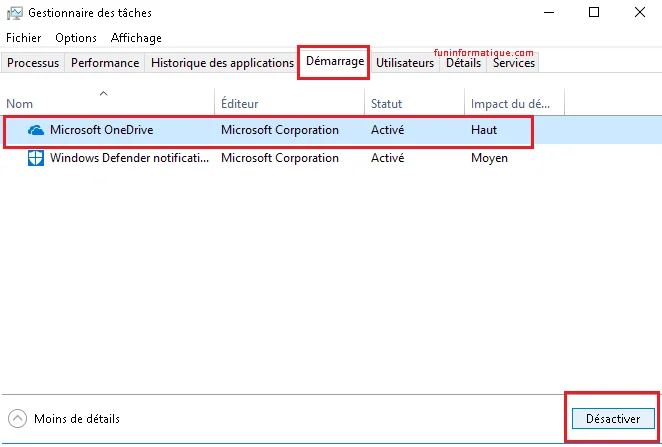
Task: Open the Options menu
Action: point(76,38)
